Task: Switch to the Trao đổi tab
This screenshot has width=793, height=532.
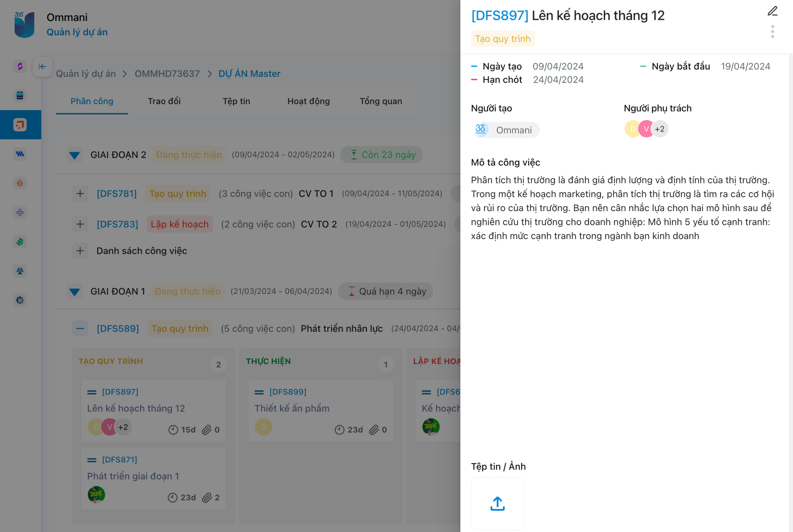Action: 164,101
